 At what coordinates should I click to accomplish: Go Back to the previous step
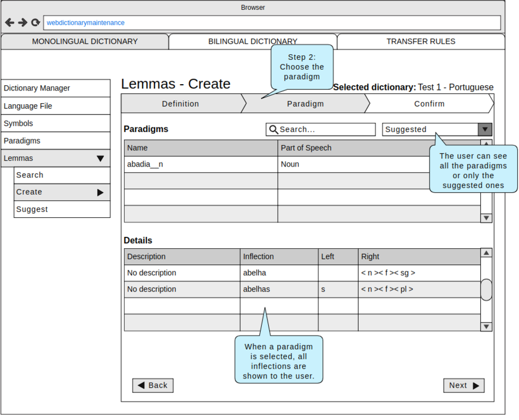153,385
